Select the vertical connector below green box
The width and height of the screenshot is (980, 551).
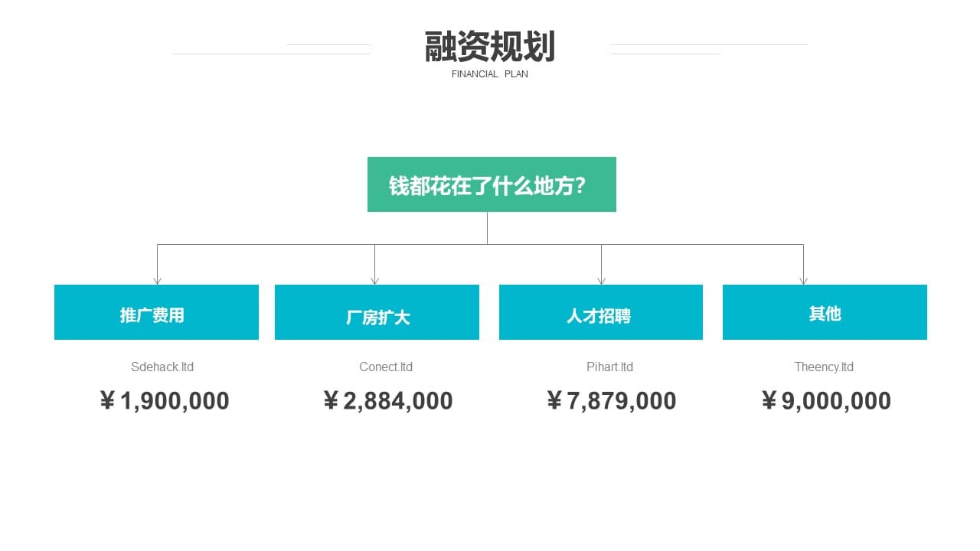click(x=487, y=228)
